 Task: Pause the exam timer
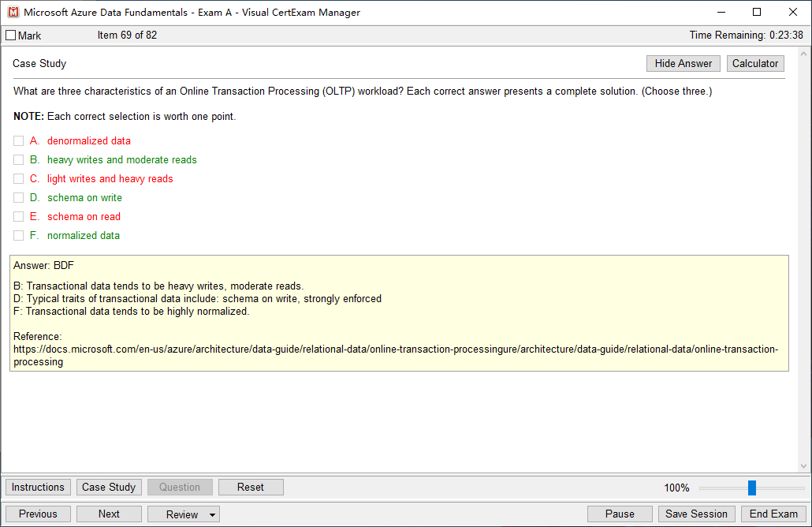[x=620, y=514]
